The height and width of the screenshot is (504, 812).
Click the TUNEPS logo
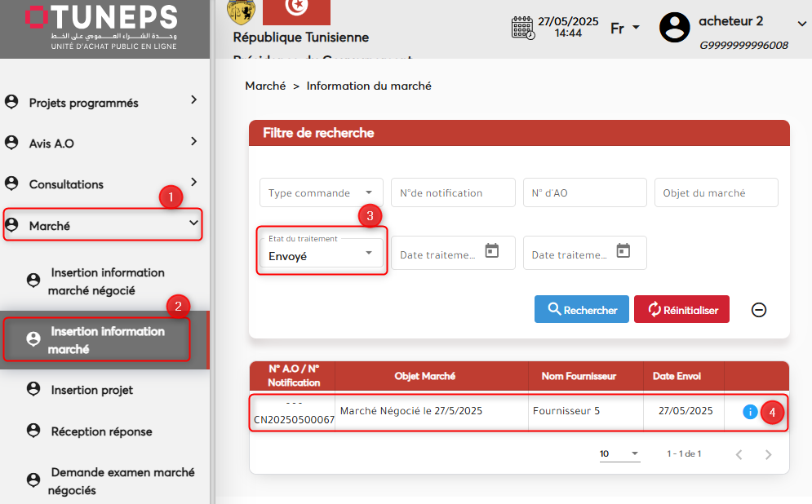(x=101, y=28)
